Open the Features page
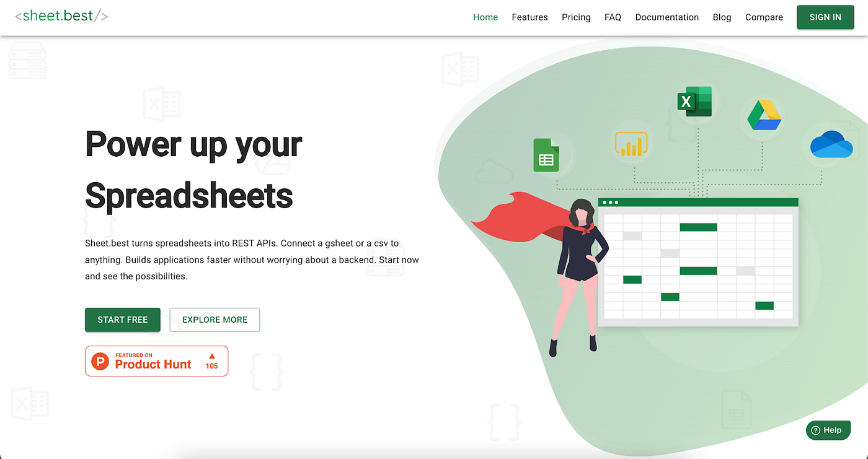The height and width of the screenshot is (459, 868). pos(529,17)
